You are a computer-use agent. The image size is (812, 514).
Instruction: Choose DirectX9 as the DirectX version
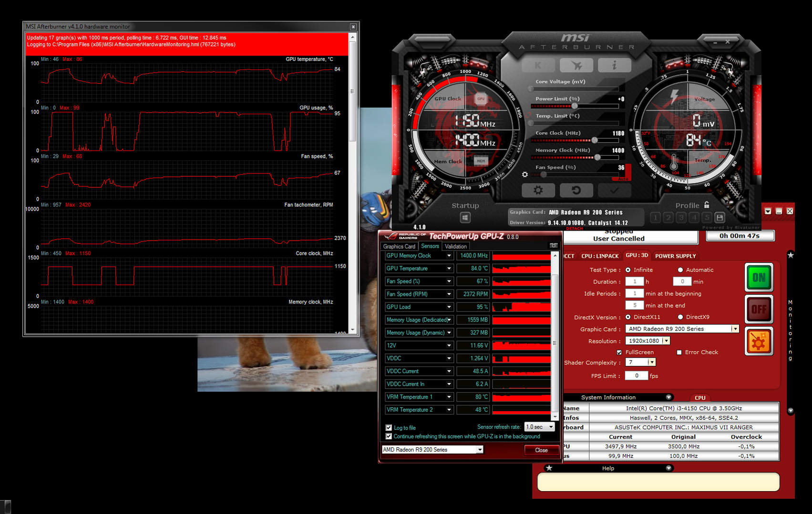[x=680, y=317]
